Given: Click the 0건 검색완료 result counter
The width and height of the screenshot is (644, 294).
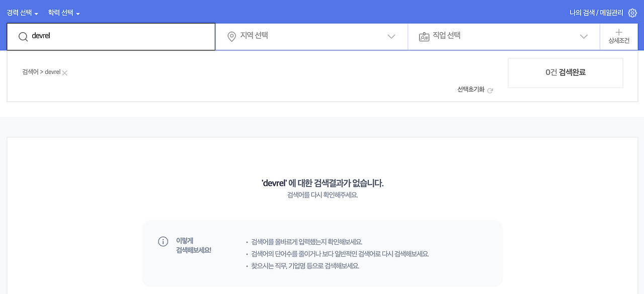Looking at the screenshot, I should (565, 72).
